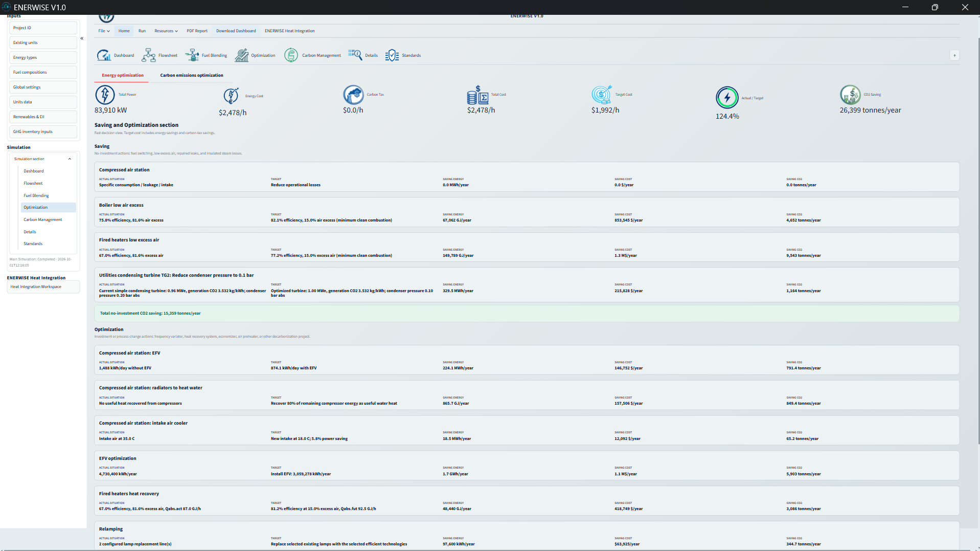This screenshot has width=980, height=551.
Task: Open Units data input section
Action: tap(43, 102)
